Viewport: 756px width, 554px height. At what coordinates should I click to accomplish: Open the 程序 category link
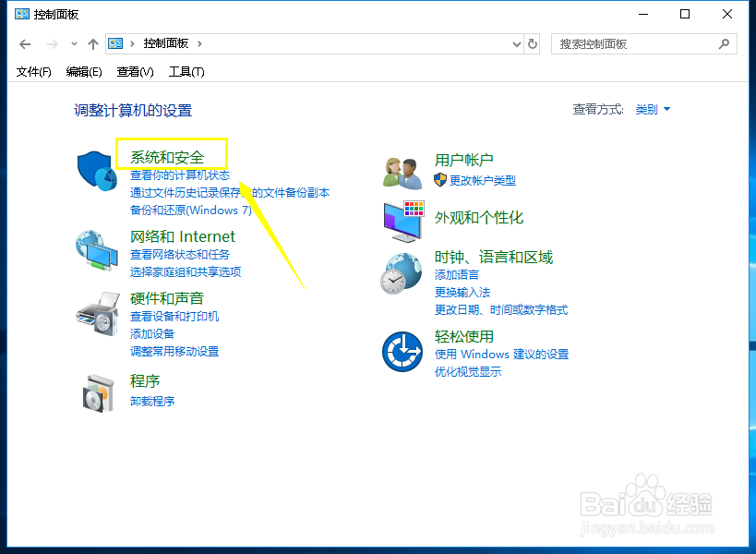coord(145,381)
